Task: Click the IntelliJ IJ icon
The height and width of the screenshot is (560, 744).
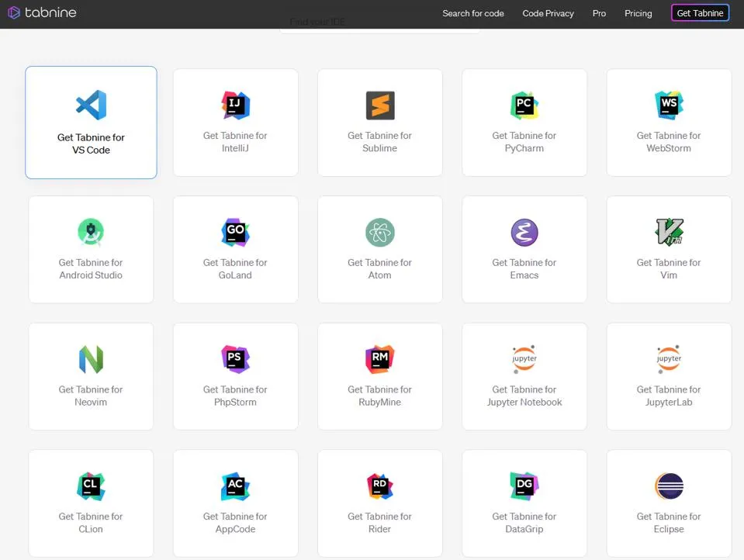Action: [235, 105]
